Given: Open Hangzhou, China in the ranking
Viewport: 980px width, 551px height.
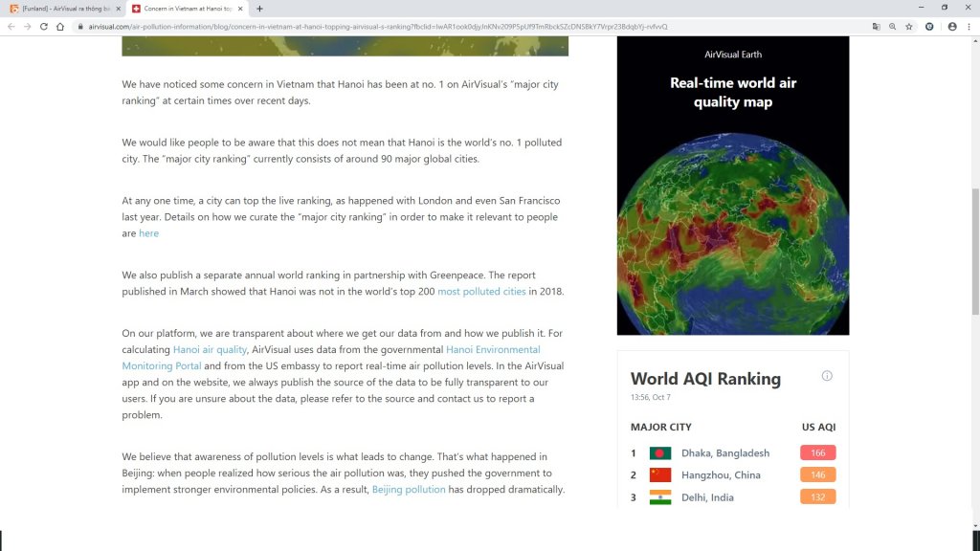Looking at the screenshot, I should click(721, 474).
